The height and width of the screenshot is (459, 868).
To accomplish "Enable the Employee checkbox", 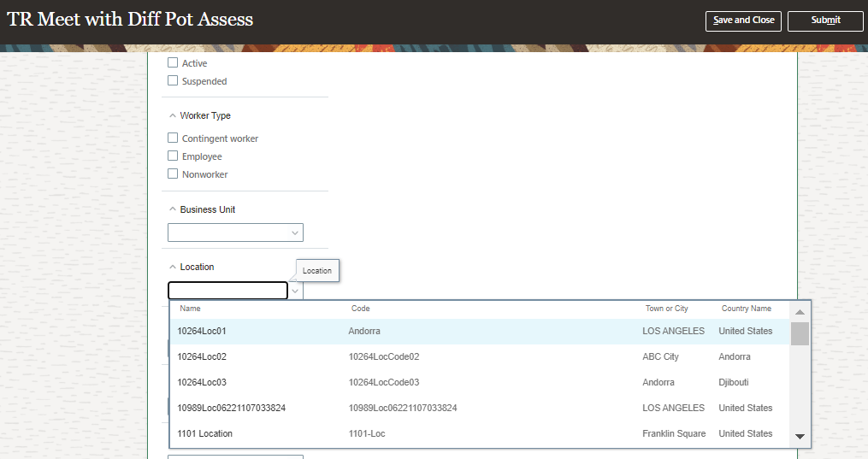I will [173, 156].
